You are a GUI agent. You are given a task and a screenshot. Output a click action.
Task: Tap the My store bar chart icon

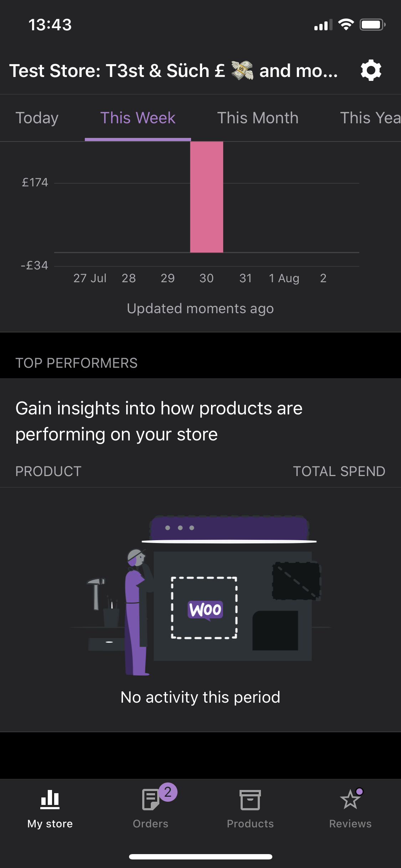click(50, 799)
